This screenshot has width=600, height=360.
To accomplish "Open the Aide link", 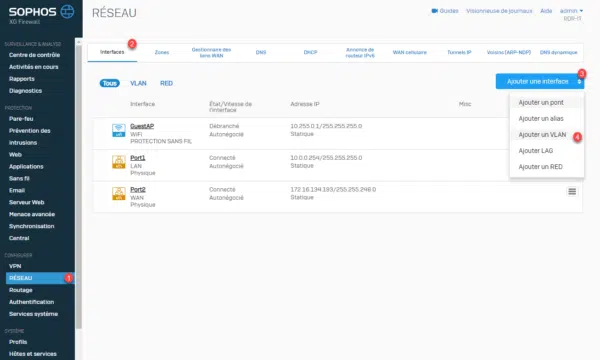I will pos(546,11).
